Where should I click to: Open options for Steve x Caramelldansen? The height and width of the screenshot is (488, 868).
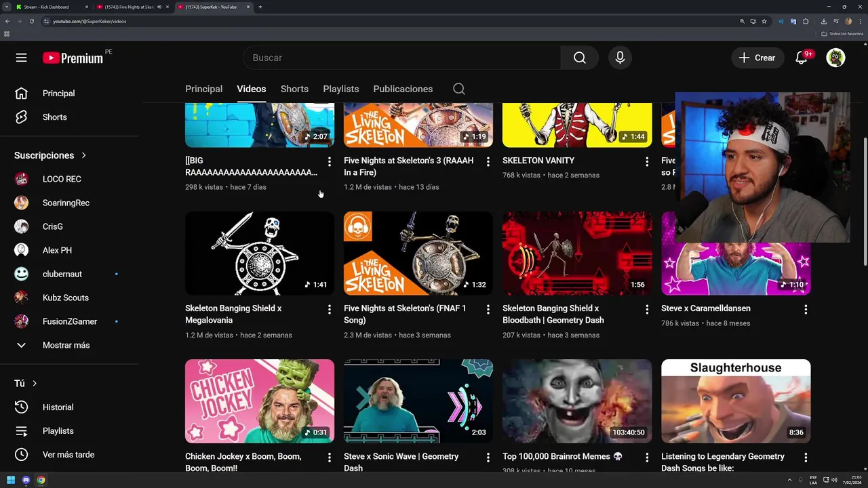(x=806, y=309)
